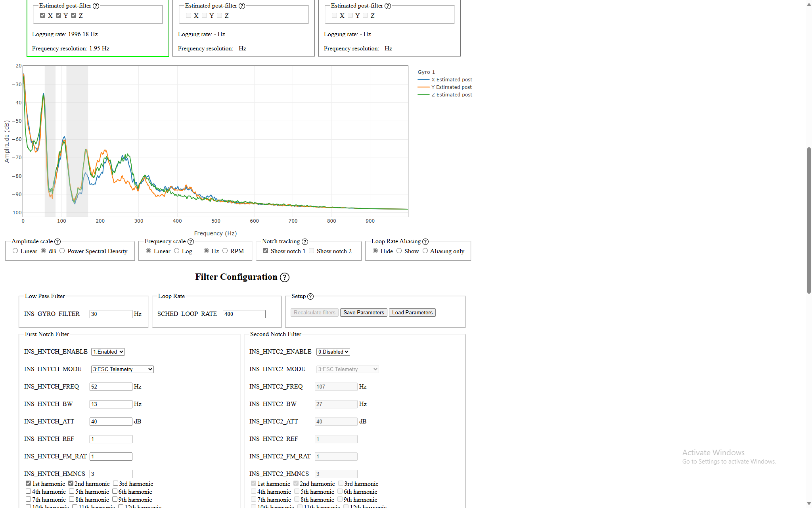Click the INS_GYRO_FILTER input field
812x508 pixels.
point(111,314)
